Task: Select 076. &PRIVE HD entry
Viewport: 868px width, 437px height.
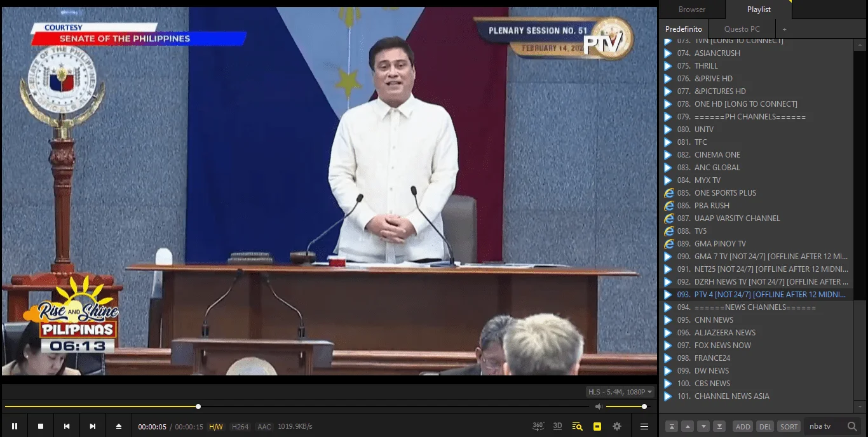Action: click(x=756, y=79)
